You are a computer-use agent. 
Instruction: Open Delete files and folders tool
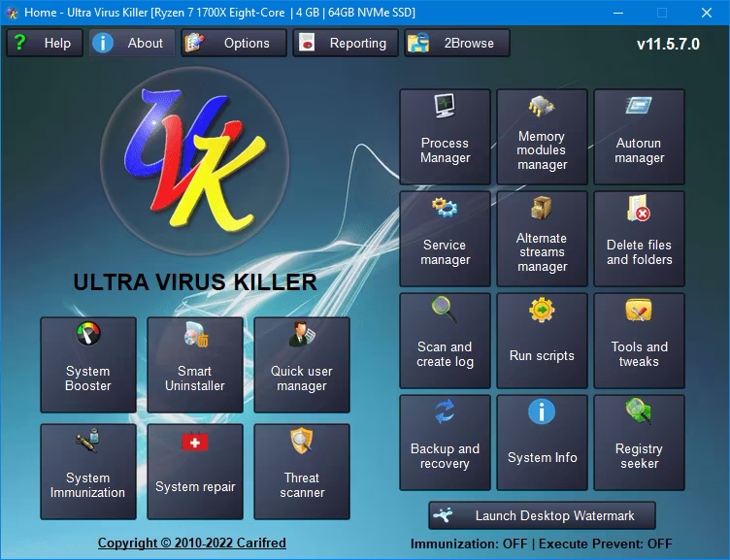pos(639,238)
